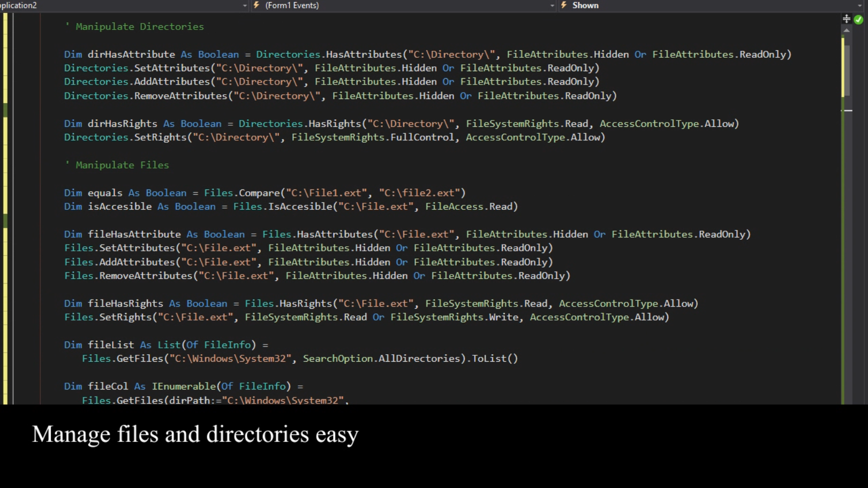This screenshot has width=868, height=488.
Task: Select (Form1 Events) in the navigation bar
Action: [x=292, y=5]
